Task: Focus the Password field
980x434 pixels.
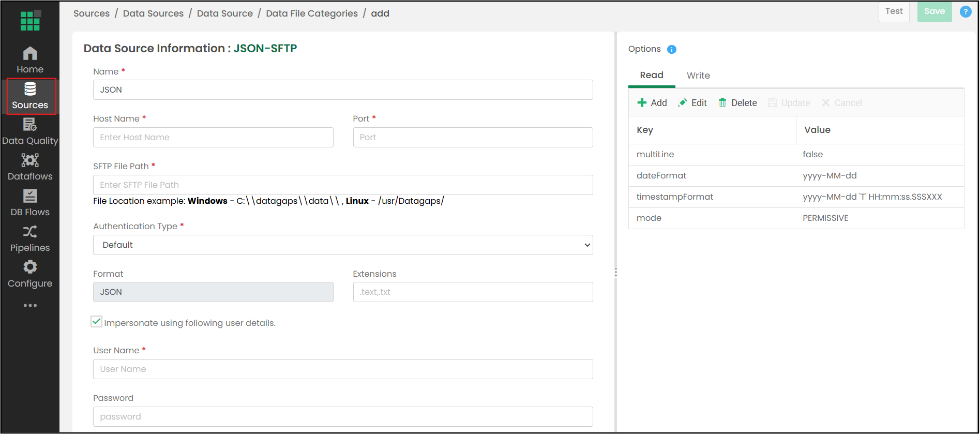Action: [343, 416]
